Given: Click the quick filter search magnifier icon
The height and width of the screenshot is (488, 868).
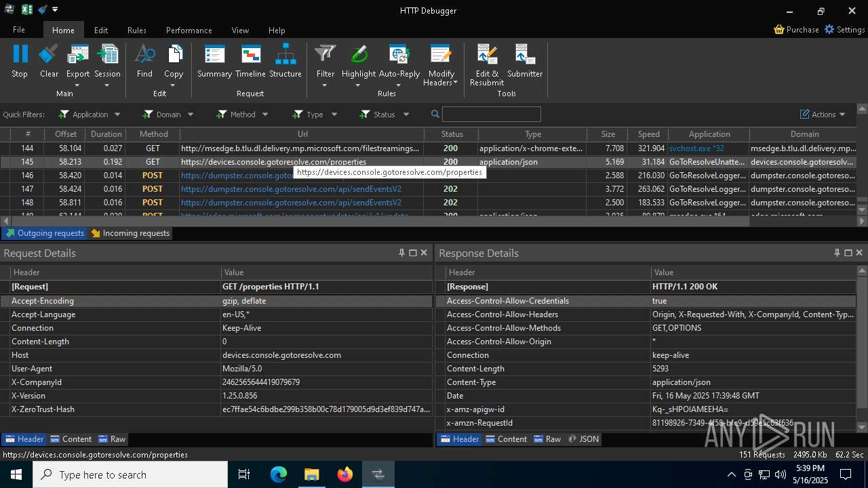Looking at the screenshot, I should point(435,114).
